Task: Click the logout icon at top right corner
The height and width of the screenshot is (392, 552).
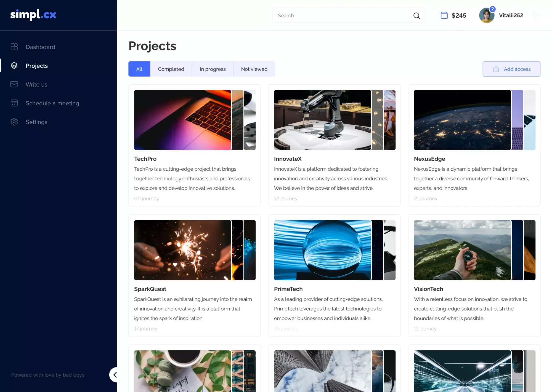Action: pyautogui.click(x=535, y=15)
